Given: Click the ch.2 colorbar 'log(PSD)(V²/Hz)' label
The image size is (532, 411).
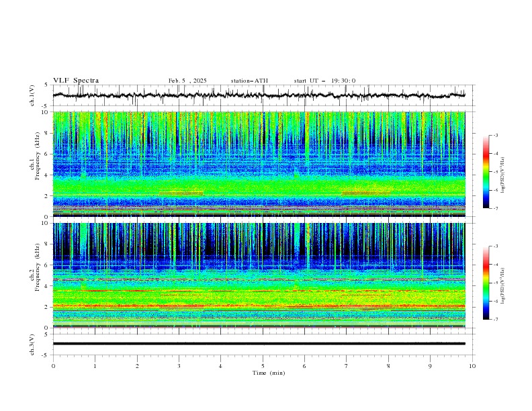Looking at the screenshot, I should [x=503, y=286].
